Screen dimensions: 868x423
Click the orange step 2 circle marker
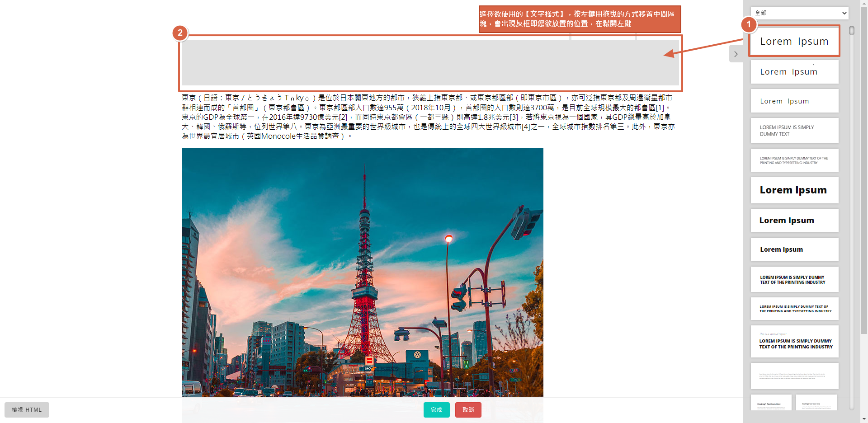(x=180, y=33)
